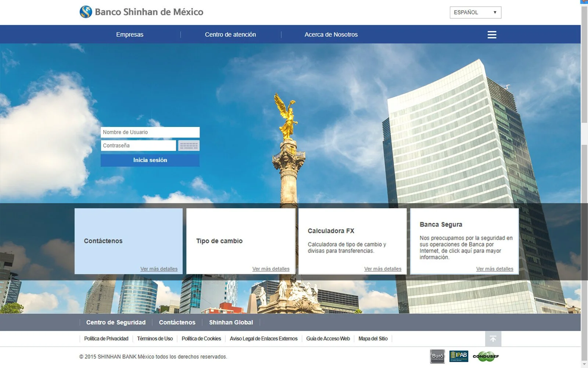Open the Centro de atención menu
This screenshot has width=588, height=368.
230,35
